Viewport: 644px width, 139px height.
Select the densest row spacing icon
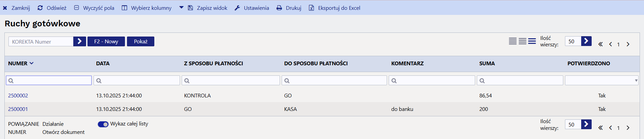(513, 41)
